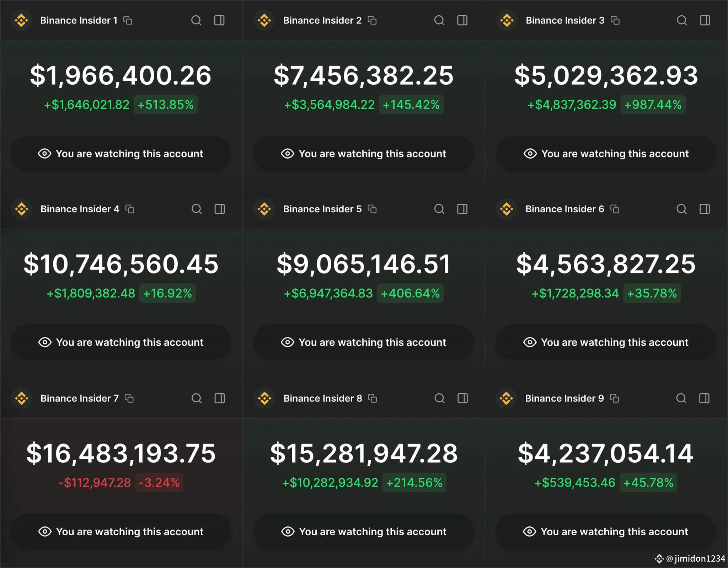728x568 pixels.
Task: Toggle watching status for Binance Insider 5
Action: [364, 342]
